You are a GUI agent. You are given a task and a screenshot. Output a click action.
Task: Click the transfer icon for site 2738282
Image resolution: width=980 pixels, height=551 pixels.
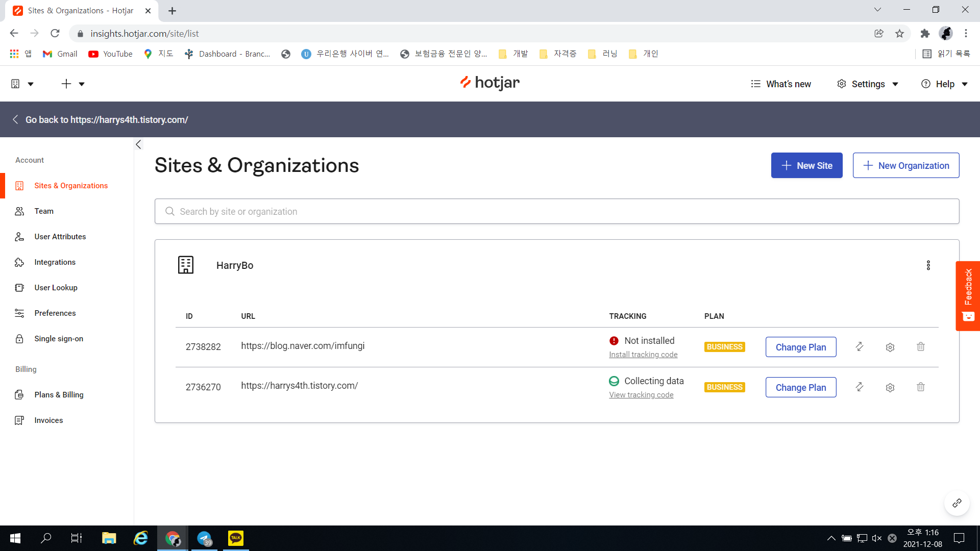point(859,347)
